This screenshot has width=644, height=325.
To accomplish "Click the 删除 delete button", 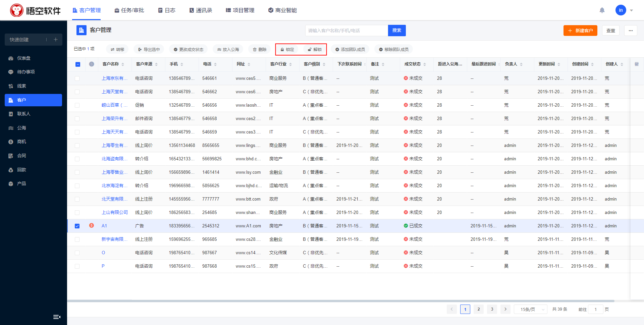I will coord(260,50).
